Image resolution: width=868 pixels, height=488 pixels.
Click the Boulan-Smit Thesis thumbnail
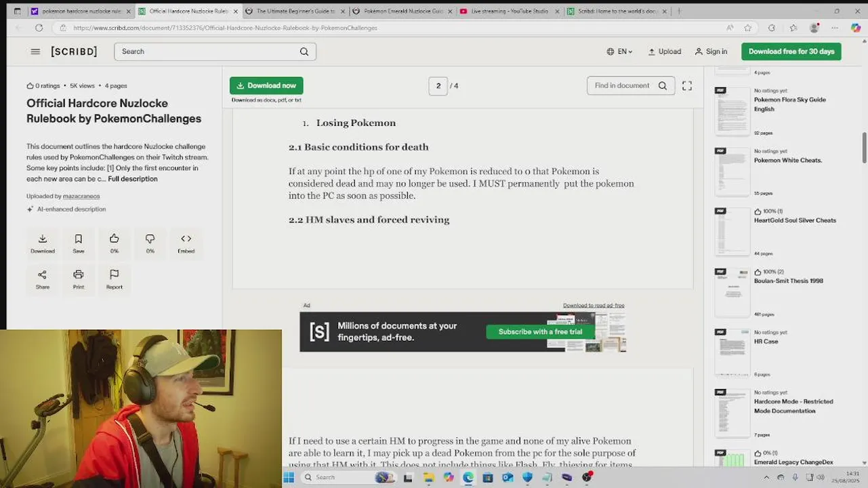point(732,292)
